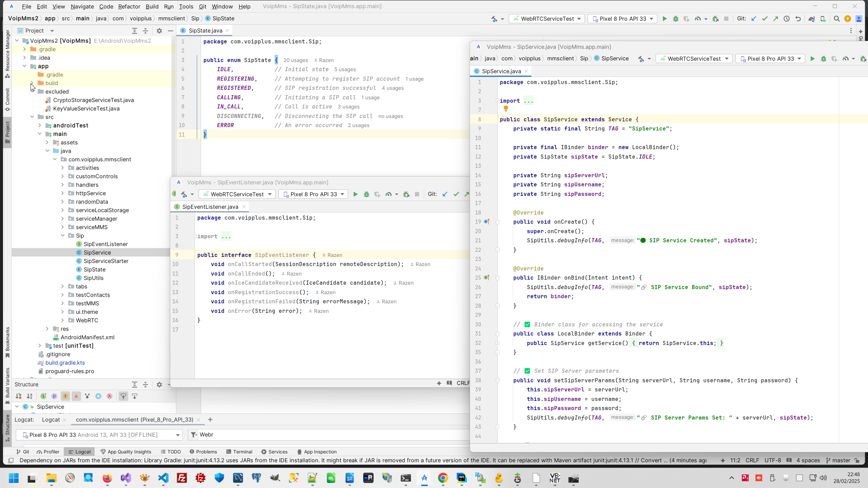The image size is (868, 488).
Task: Expand the WebRTC package folder
Action: (x=63, y=320)
